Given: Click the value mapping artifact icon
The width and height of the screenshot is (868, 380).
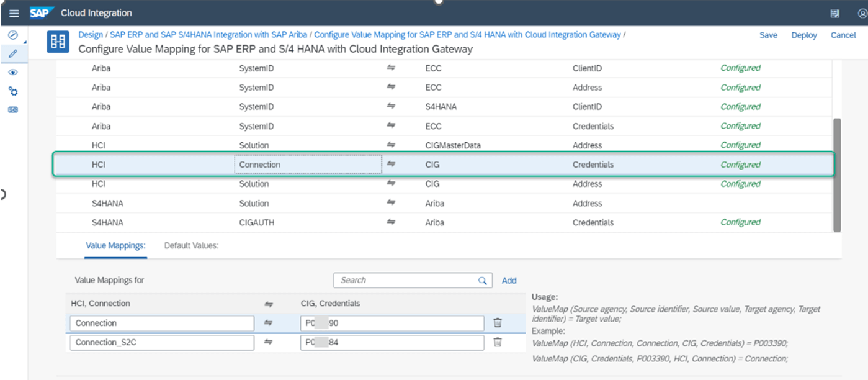Looking at the screenshot, I should pyautogui.click(x=58, y=42).
